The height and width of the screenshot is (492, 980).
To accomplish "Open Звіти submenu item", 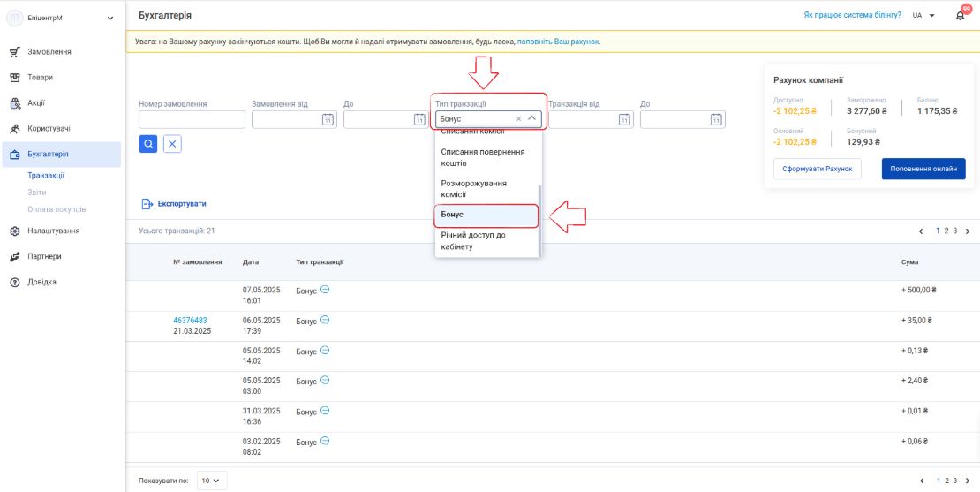I will tap(37, 193).
